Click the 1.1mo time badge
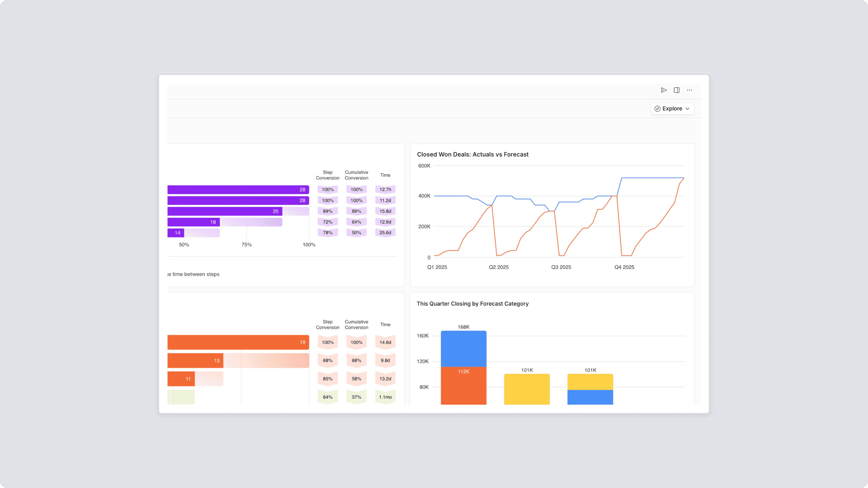Image resolution: width=868 pixels, height=488 pixels. (x=385, y=397)
